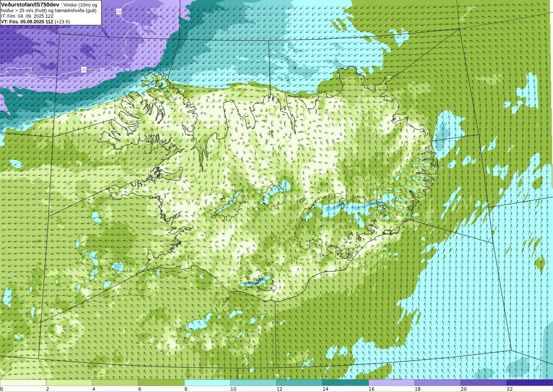Pick the deep indigo legend swatch above 22
This screenshot has height=392, width=553.
tap(530, 383)
